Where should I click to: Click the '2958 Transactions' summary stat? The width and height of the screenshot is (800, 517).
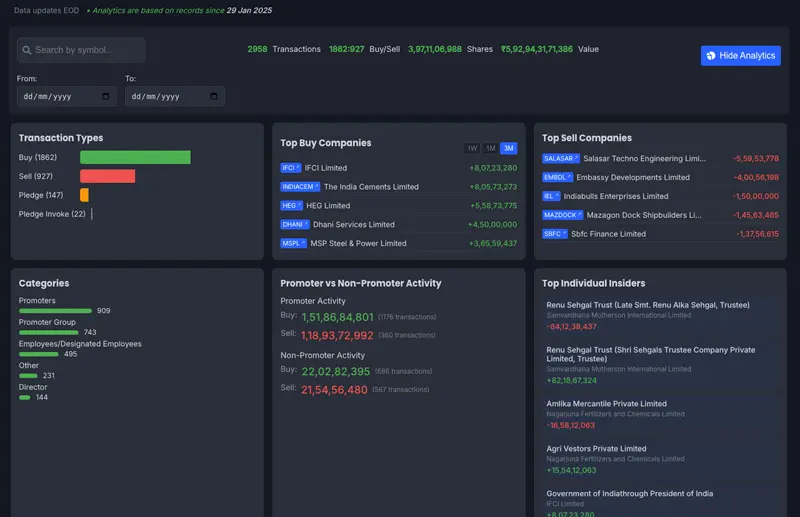coord(284,49)
